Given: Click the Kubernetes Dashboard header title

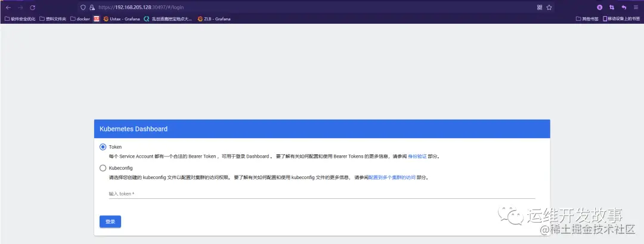Looking at the screenshot, I should pyautogui.click(x=134, y=129).
